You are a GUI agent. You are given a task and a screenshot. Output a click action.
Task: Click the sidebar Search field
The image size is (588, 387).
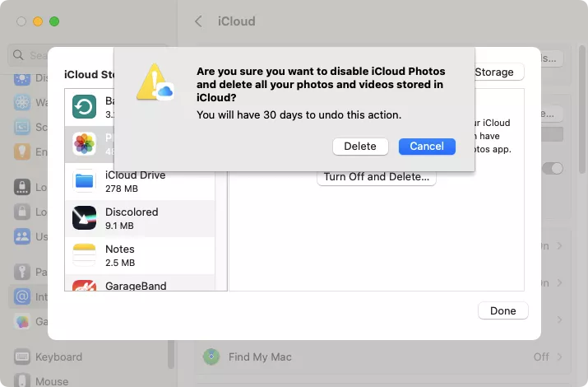[x=30, y=55]
